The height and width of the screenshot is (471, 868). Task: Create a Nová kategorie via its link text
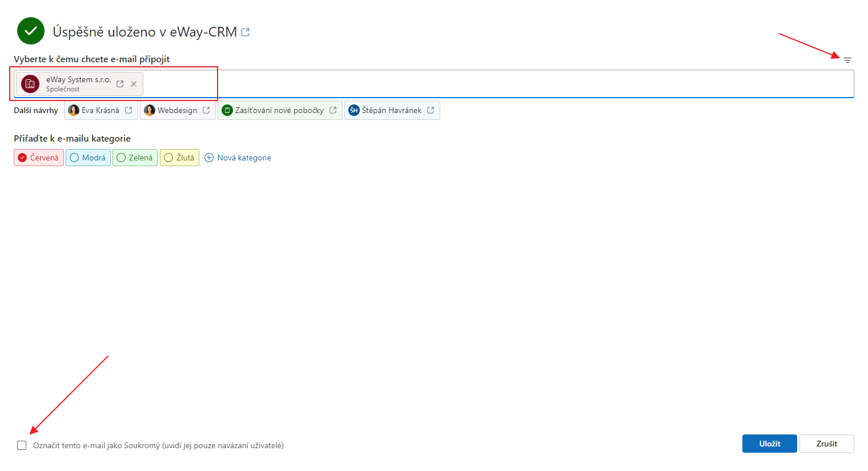click(x=244, y=158)
